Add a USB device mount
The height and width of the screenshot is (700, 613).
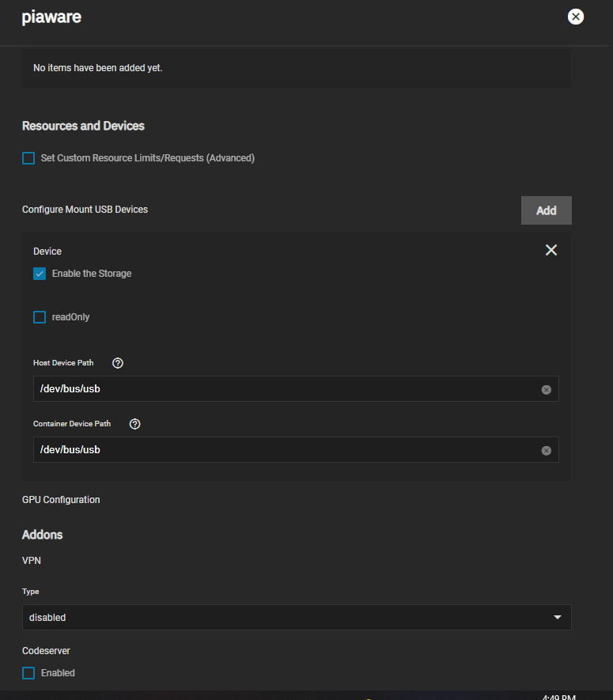pyautogui.click(x=546, y=210)
